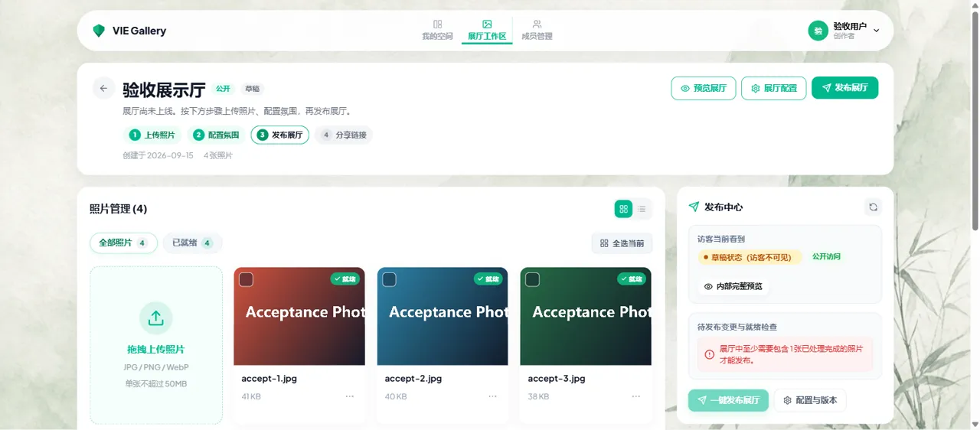Image resolution: width=980 pixels, height=430 pixels.
Task: Click 就绪 badge on accept-3.jpg
Action: [x=631, y=279]
